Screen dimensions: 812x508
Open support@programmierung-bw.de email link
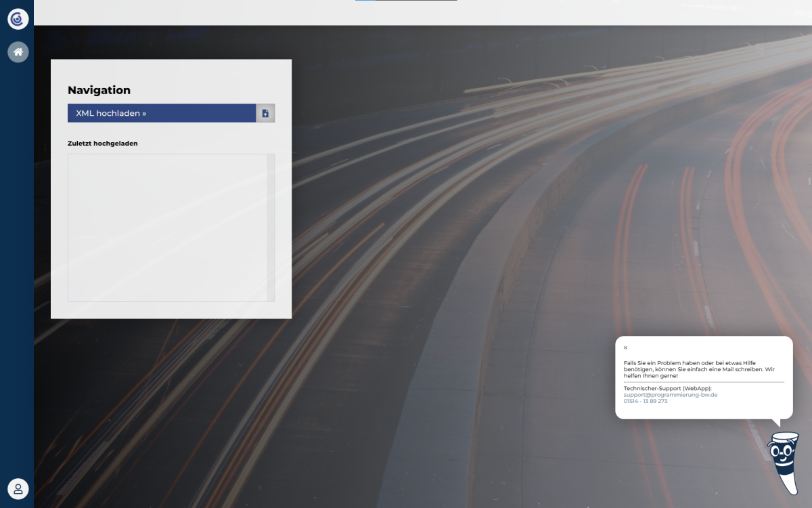pyautogui.click(x=671, y=394)
